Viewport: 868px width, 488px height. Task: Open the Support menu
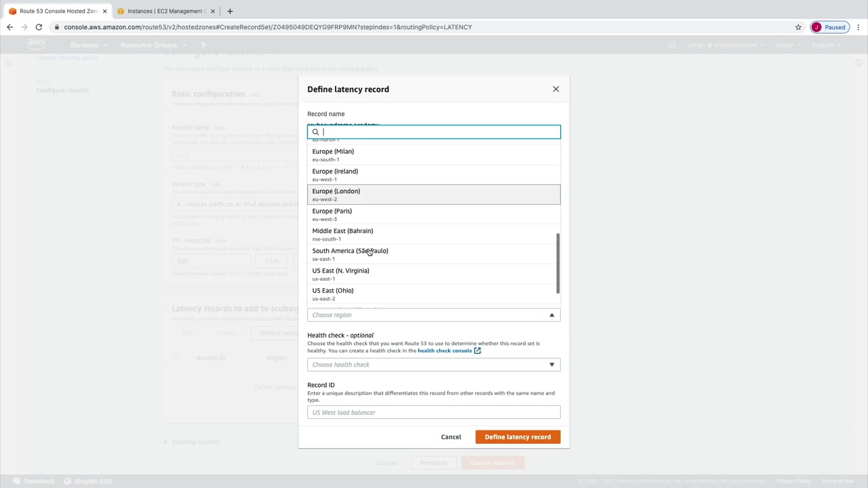[825, 45]
